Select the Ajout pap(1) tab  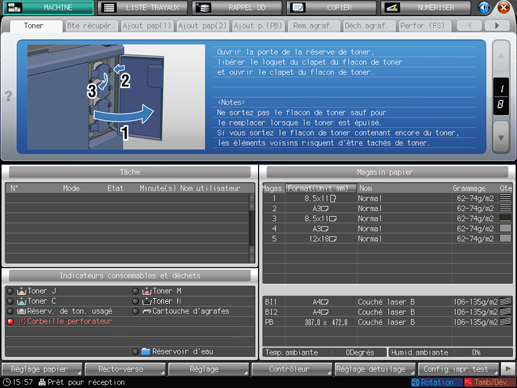[147, 26]
